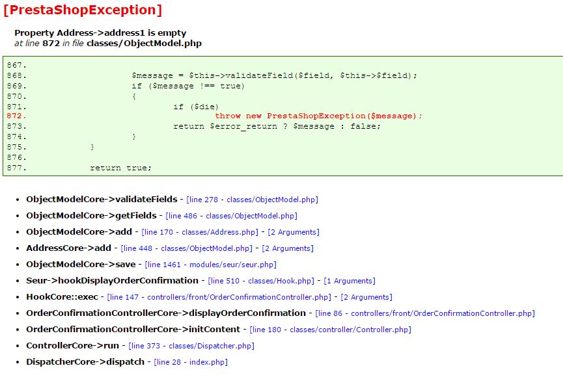Open the line 147 OrderConfirmationController.php link
The image size is (563, 392).
(x=219, y=297)
